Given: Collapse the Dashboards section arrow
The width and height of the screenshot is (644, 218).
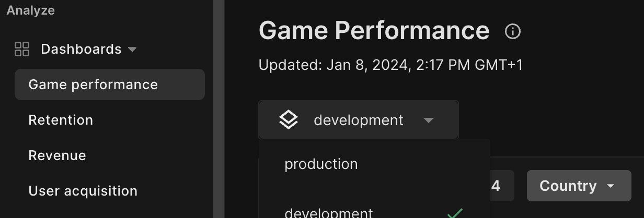Looking at the screenshot, I should (132, 50).
